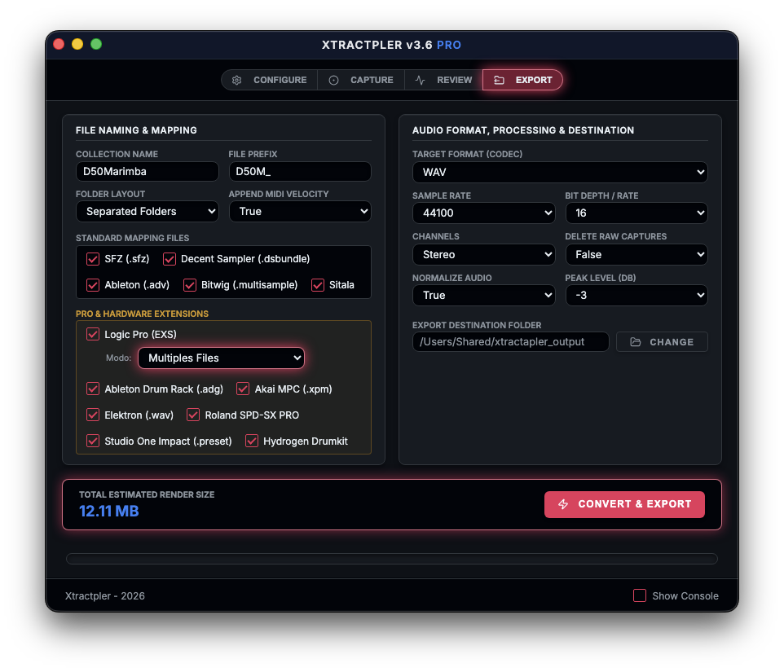Click the Xtractpler - 2026 footer text
784x672 pixels.
click(x=105, y=595)
